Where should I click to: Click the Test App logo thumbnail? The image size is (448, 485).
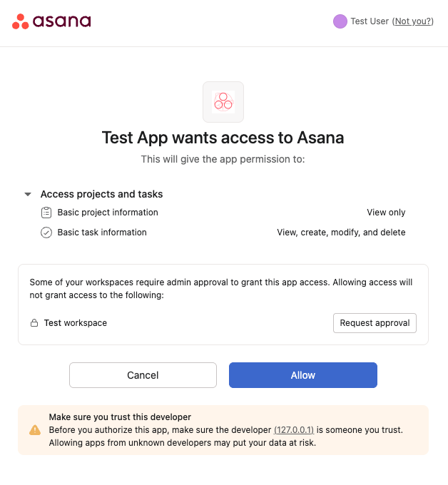(x=223, y=102)
